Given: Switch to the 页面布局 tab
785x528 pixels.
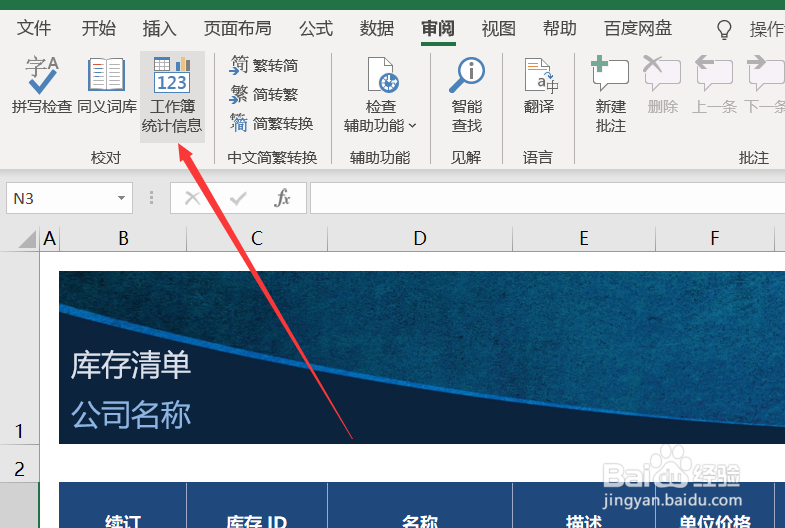Looking at the screenshot, I should tap(237, 28).
